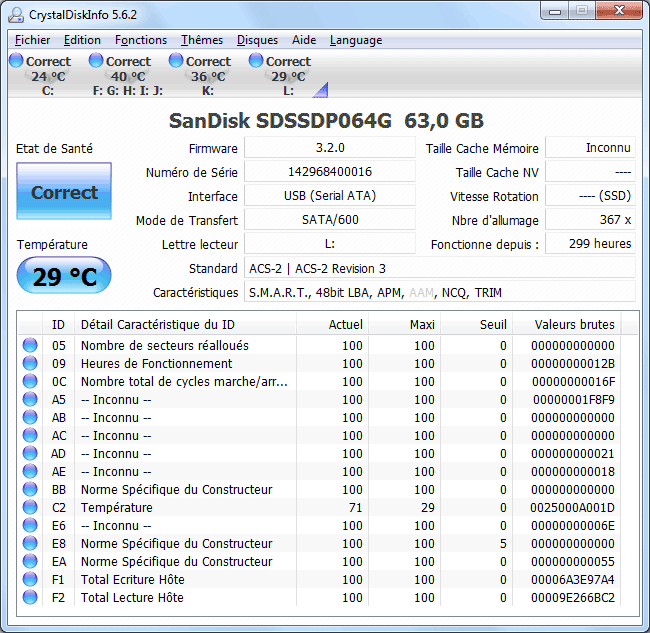The height and width of the screenshot is (633, 650).
Task: Click the Actuel column header
Action: coord(332,324)
